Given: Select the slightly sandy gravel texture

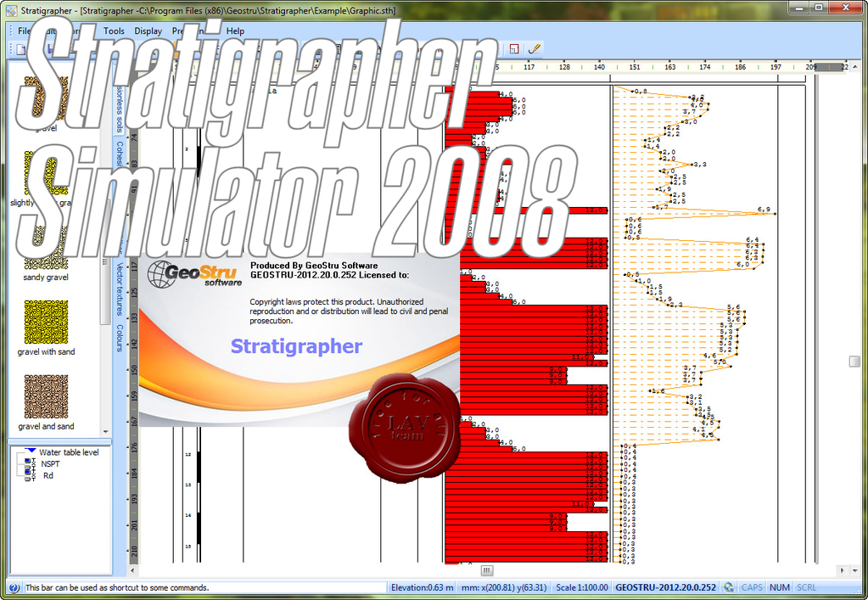Looking at the screenshot, I should (46, 179).
